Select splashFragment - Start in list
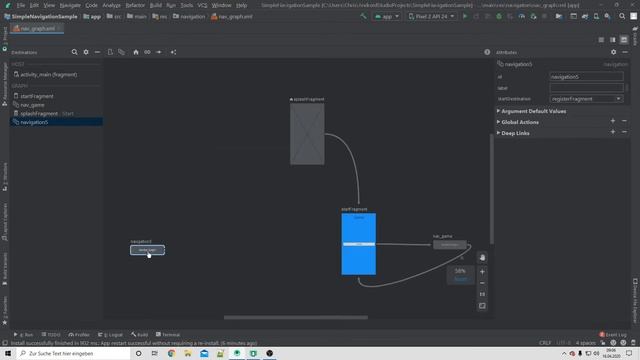 pyautogui.click(x=56, y=113)
